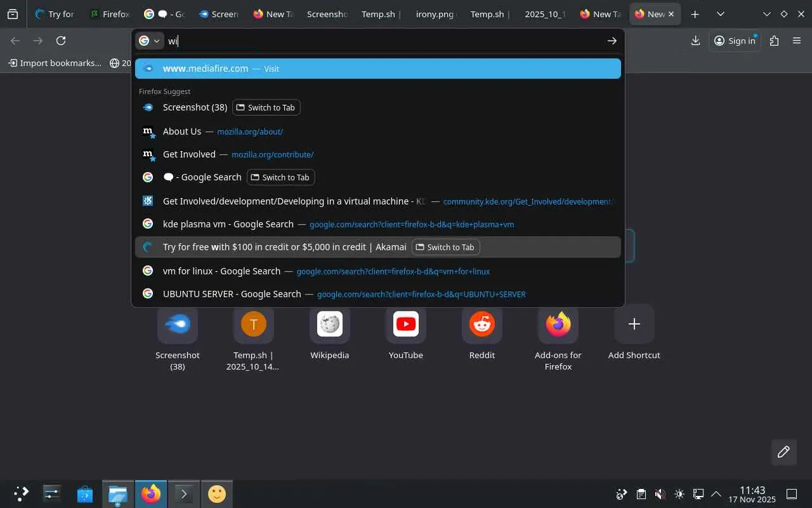Click the pencil customize page button

tap(783, 452)
